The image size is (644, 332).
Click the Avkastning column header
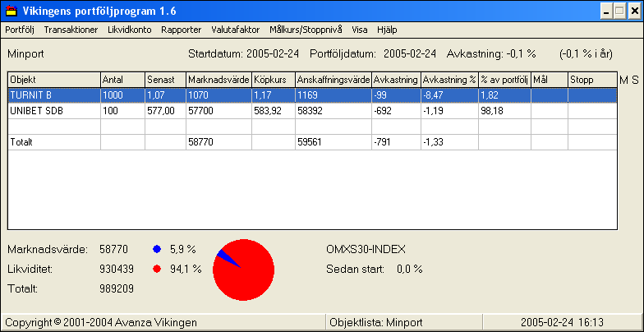(396, 80)
